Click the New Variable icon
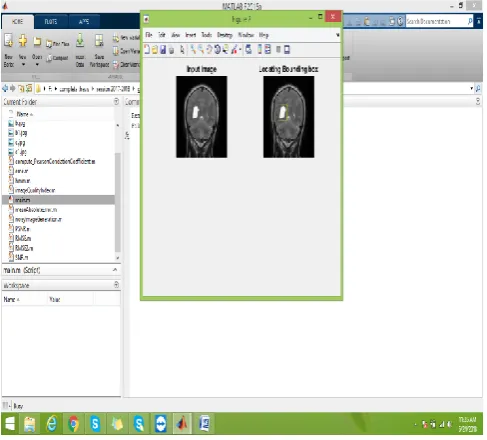 [116, 38]
